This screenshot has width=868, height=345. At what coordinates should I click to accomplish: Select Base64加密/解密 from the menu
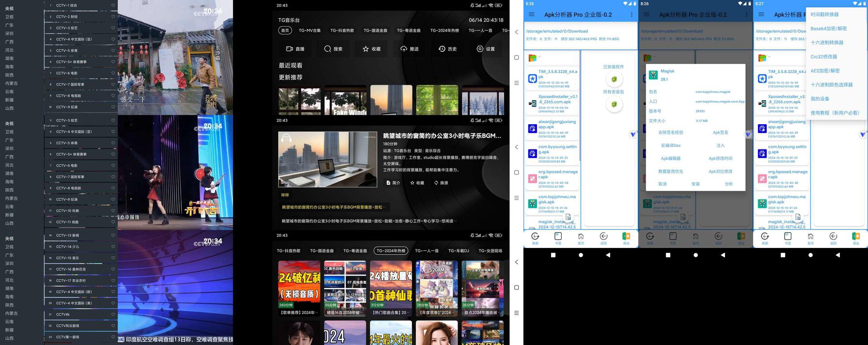click(x=828, y=29)
